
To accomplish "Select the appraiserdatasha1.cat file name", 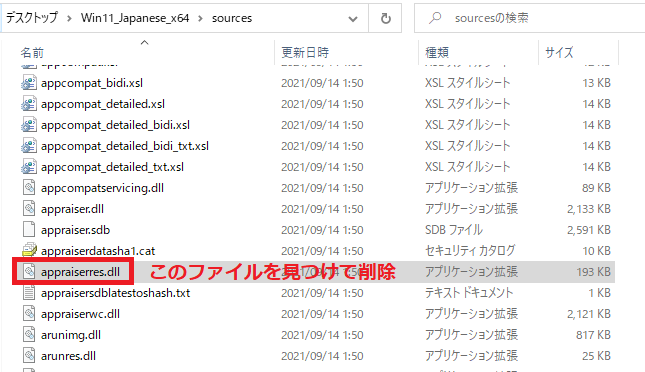I will tap(98, 251).
